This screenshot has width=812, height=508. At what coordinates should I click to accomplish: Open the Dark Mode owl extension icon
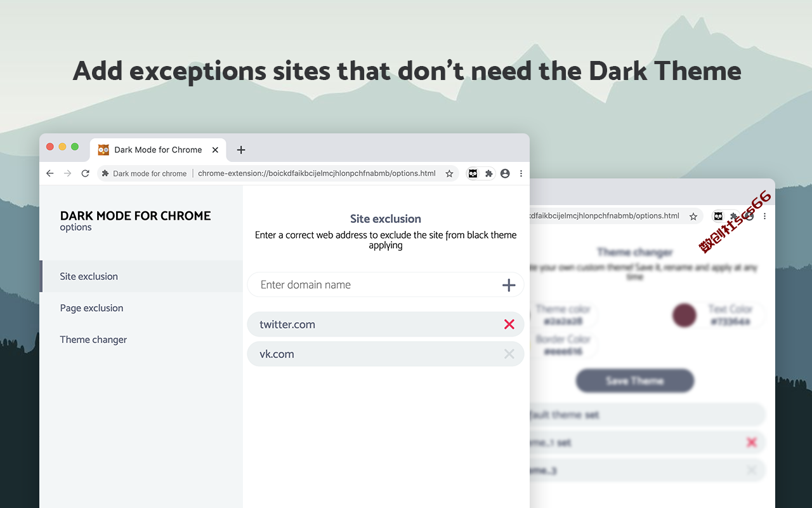[473, 173]
